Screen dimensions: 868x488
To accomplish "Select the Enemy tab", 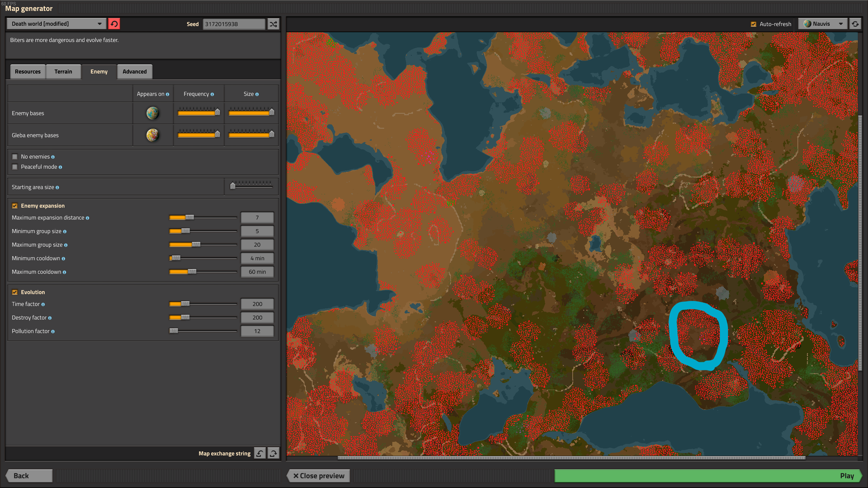I will 99,72.
